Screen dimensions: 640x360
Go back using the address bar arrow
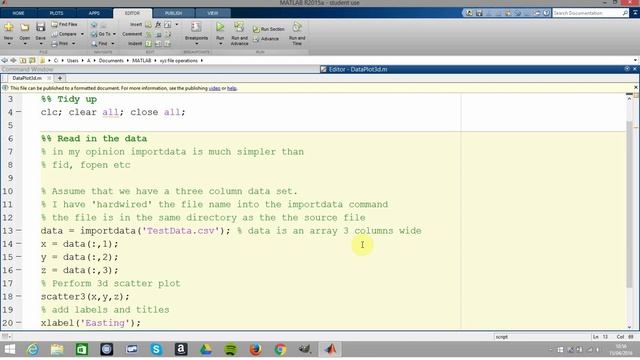[x=5, y=60]
